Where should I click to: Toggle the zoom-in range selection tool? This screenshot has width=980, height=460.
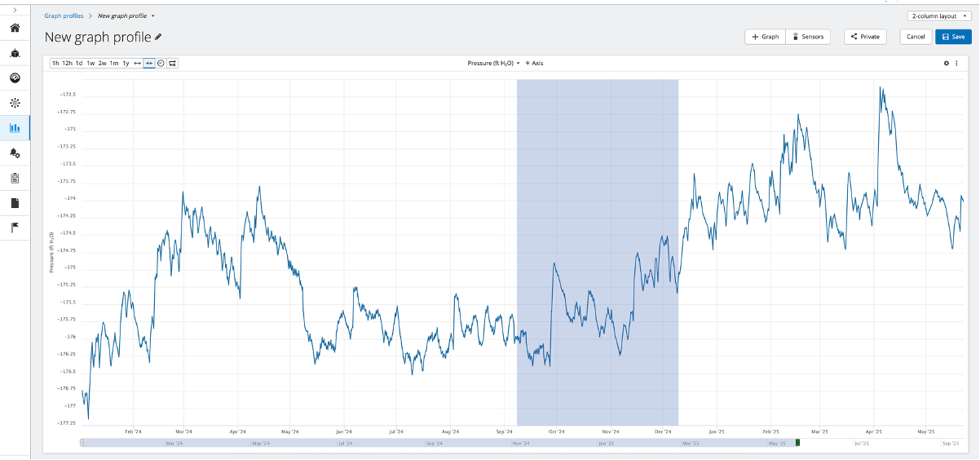coord(149,63)
